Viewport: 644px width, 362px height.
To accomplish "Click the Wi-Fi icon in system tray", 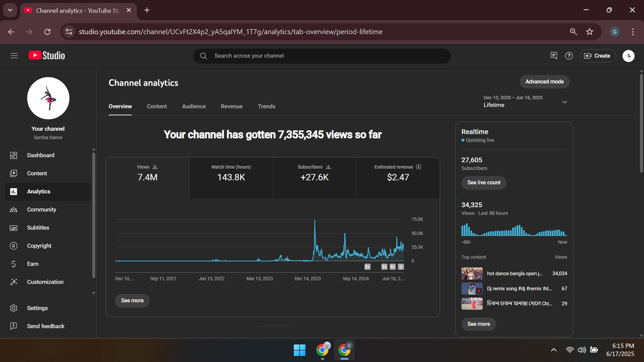I will click(x=570, y=350).
